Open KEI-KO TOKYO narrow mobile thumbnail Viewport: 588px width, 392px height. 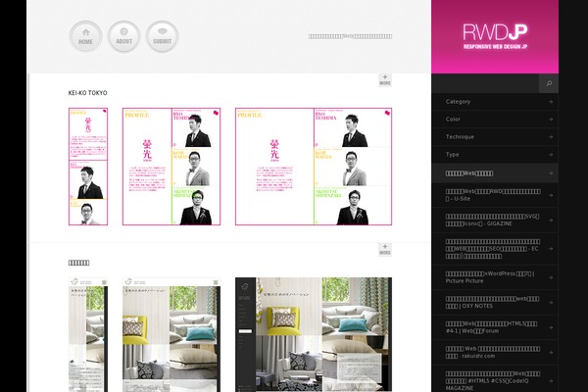88,167
